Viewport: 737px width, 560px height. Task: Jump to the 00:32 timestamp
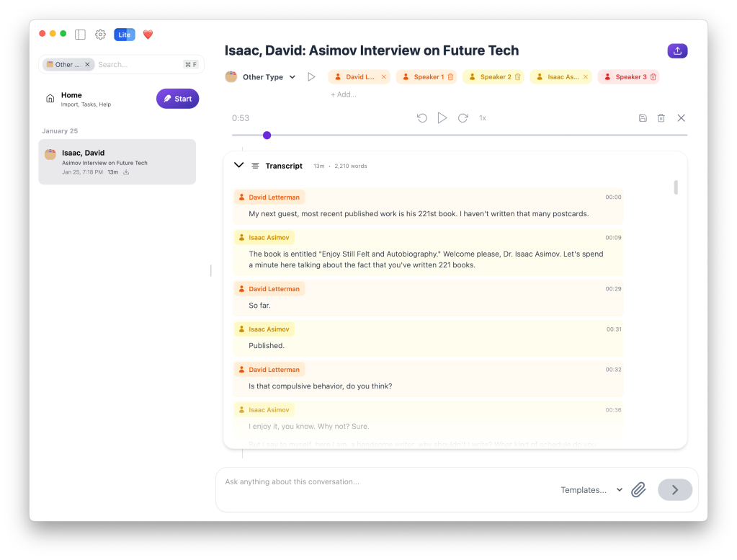[613, 370]
